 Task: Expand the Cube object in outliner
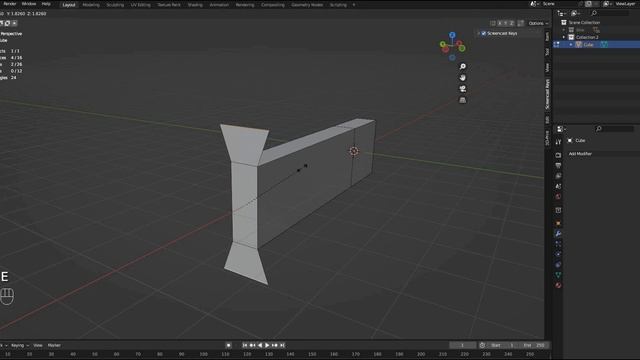571,44
